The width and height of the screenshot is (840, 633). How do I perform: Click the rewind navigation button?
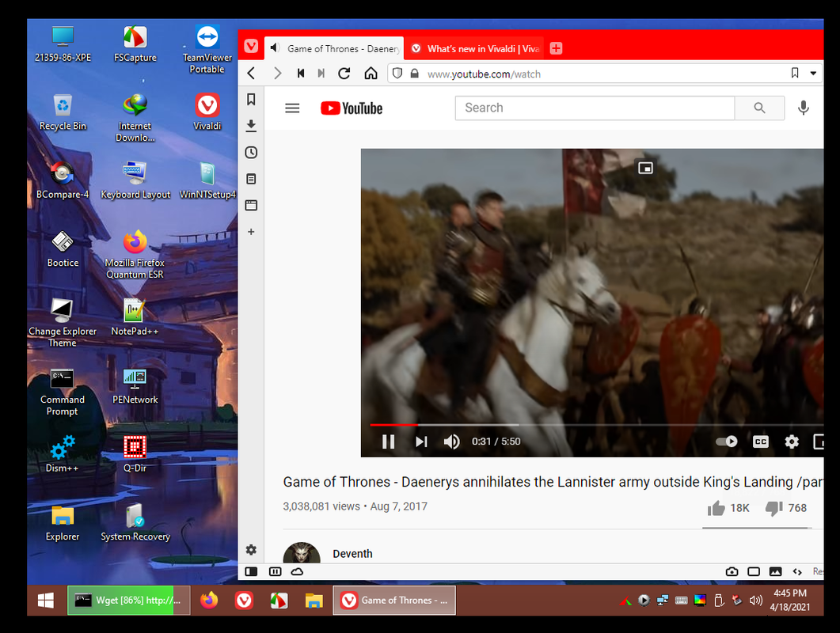(x=301, y=74)
